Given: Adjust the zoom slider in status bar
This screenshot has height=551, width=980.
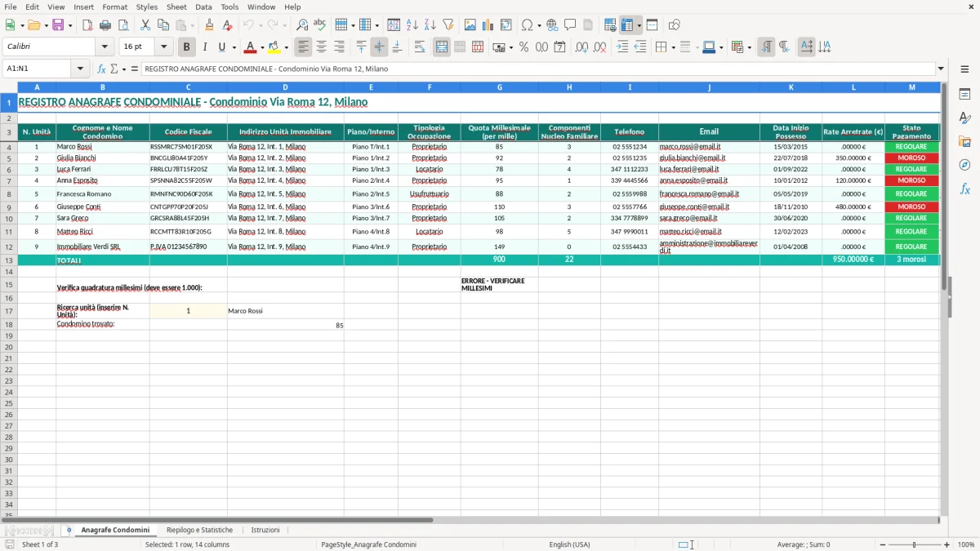Looking at the screenshot, I should [914, 544].
